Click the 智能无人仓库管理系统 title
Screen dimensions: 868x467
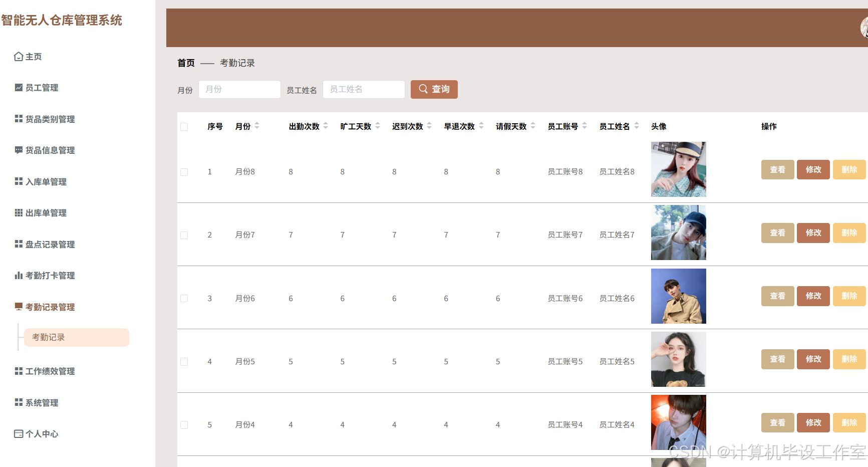coord(62,21)
